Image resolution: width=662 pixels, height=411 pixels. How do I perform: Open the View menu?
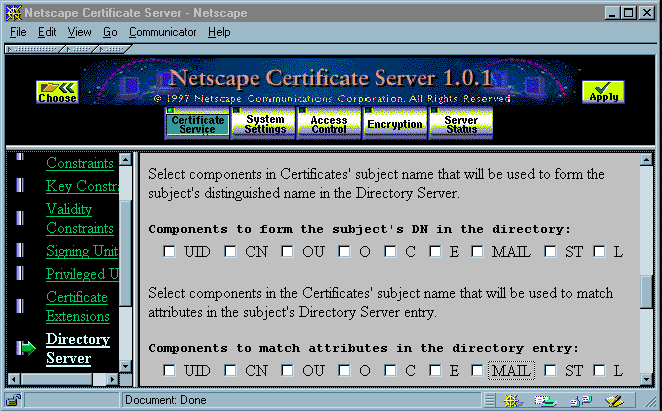pos(79,32)
